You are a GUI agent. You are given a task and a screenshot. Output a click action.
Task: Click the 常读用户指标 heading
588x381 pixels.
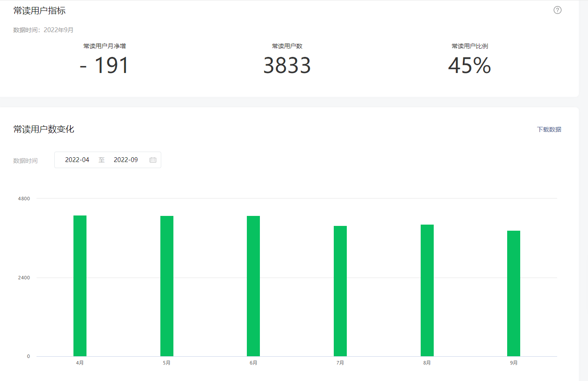(x=40, y=11)
